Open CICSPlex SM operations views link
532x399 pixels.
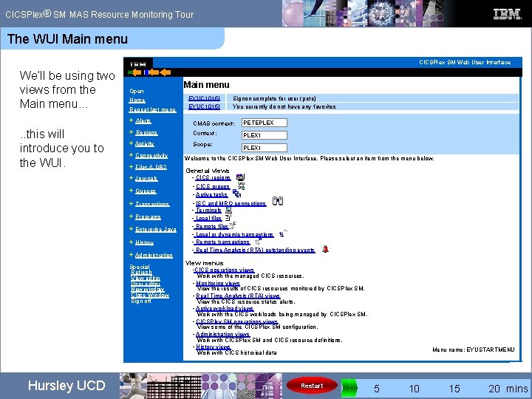237,321
